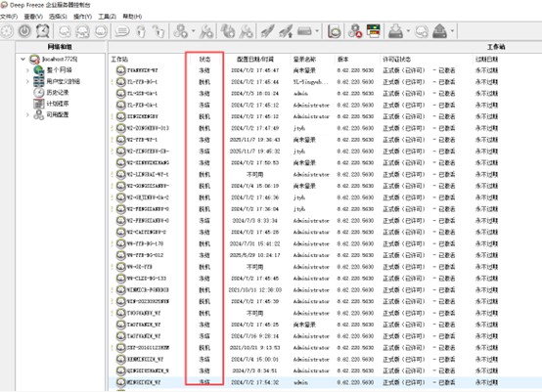Image resolution: width=542 pixels, height=392 pixels.
Task: Open the dropdown arrow beside the keyboard icon
Action: [317, 31]
